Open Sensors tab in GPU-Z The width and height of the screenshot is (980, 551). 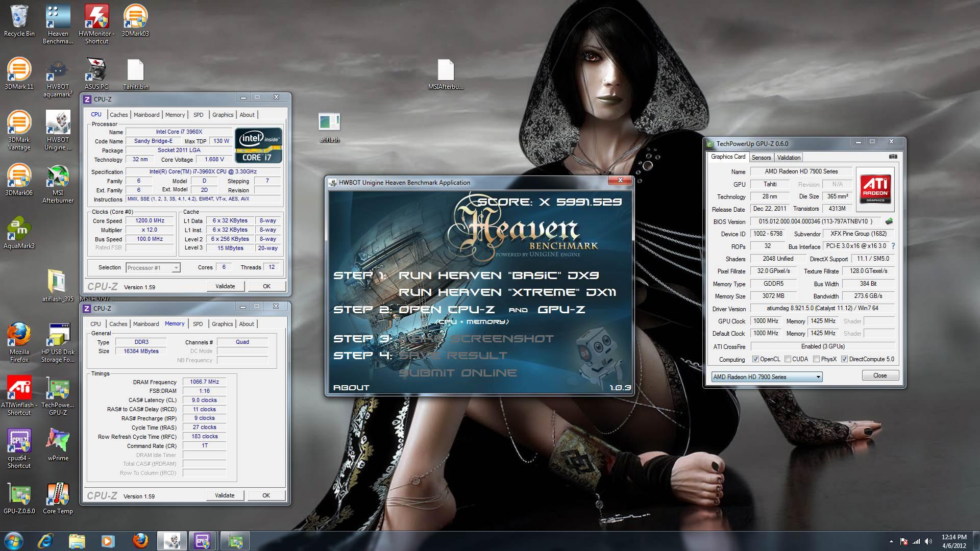[761, 158]
